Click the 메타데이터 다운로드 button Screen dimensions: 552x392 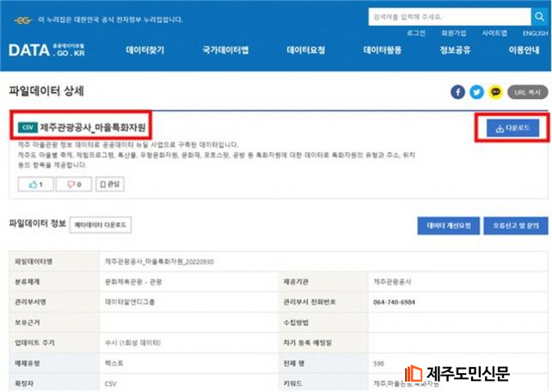point(101,224)
